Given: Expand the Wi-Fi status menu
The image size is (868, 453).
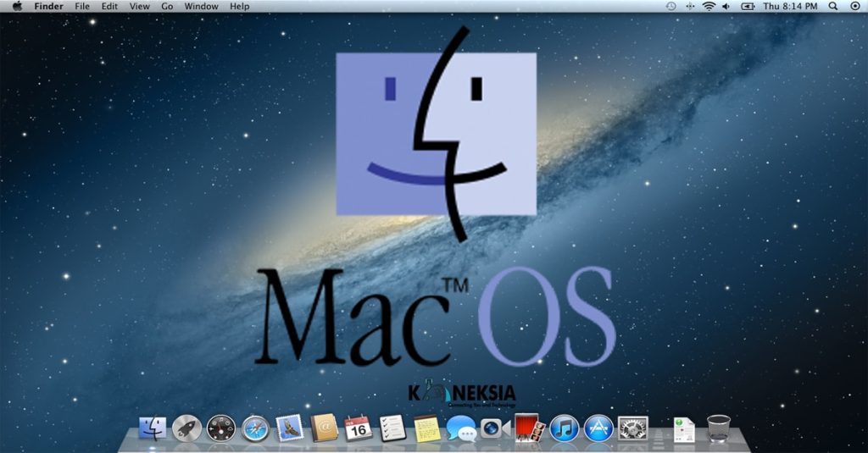Looking at the screenshot, I should pos(708,6).
